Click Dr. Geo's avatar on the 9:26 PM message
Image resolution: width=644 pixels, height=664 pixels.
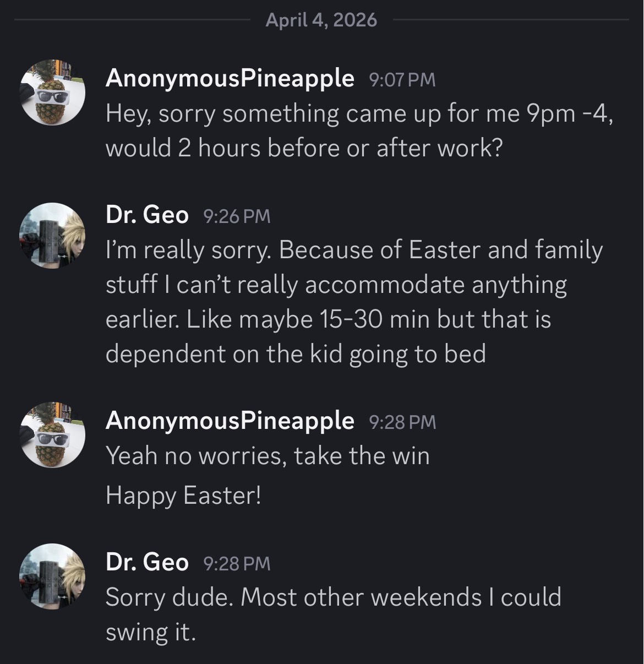[53, 236]
